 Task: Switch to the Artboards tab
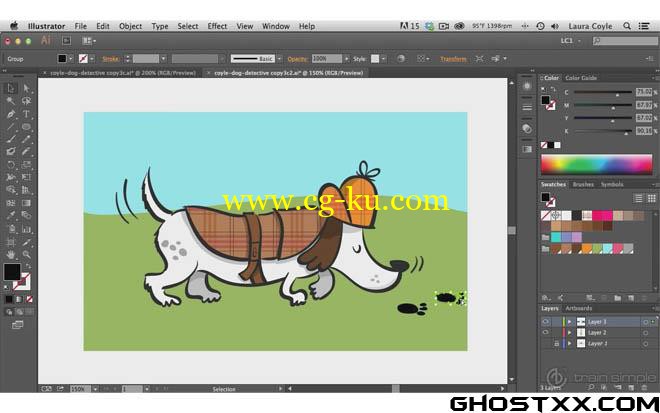click(x=578, y=308)
